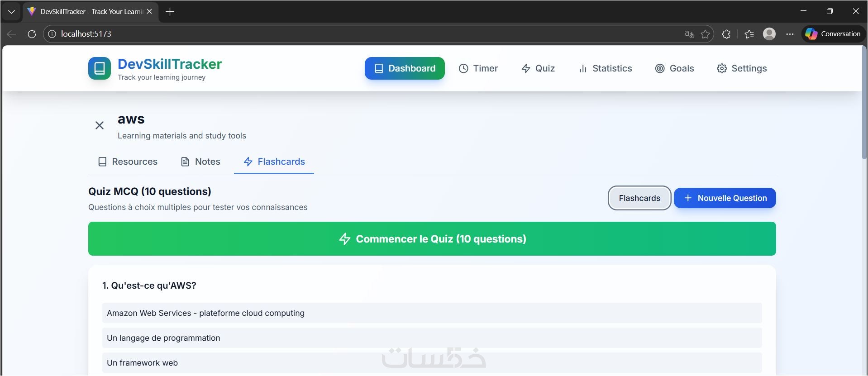868x376 pixels.
Task: Open the browser favorites list icon
Action: (x=749, y=34)
